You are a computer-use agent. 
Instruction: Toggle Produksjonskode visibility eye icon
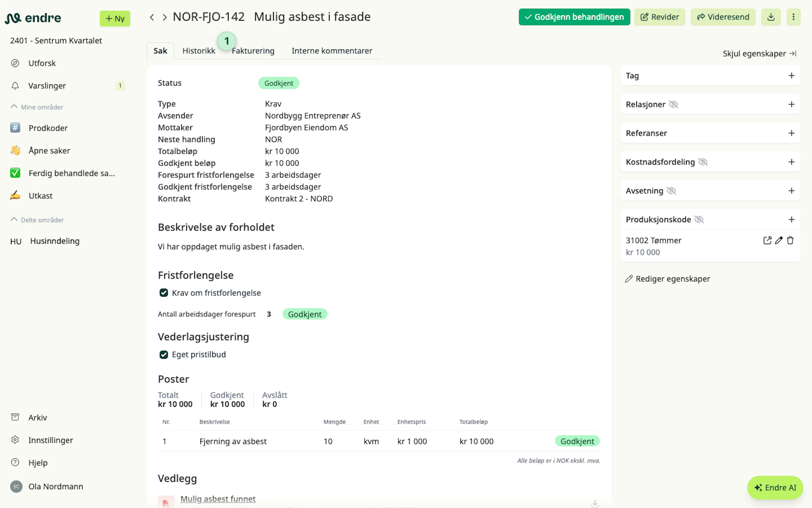pos(699,220)
